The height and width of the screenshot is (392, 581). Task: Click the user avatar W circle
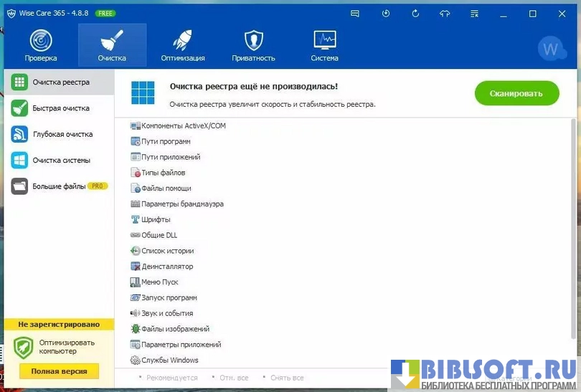551,49
